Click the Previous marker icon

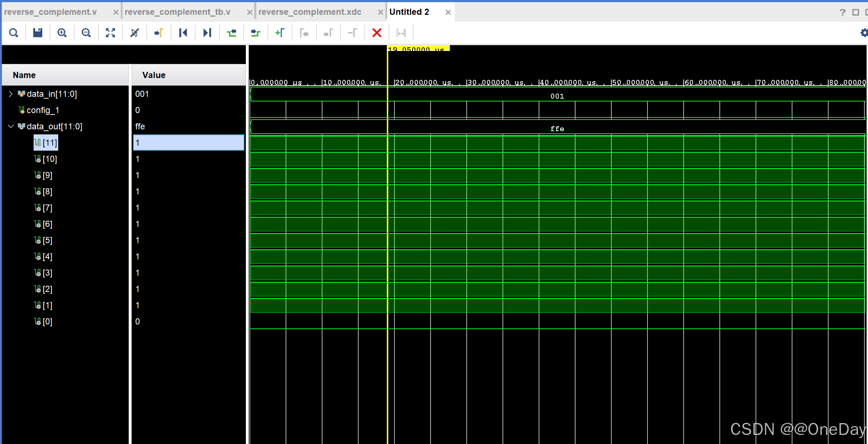point(304,33)
